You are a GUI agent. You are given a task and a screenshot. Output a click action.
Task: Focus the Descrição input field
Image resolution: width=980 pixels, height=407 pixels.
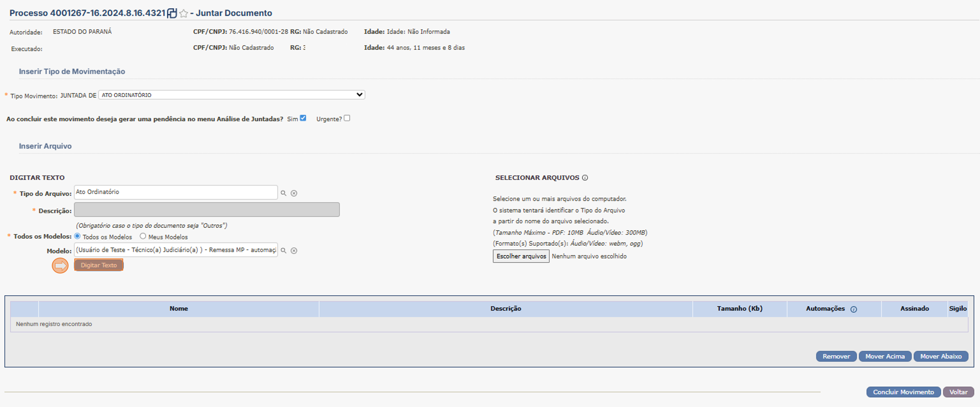(x=207, y=209)
